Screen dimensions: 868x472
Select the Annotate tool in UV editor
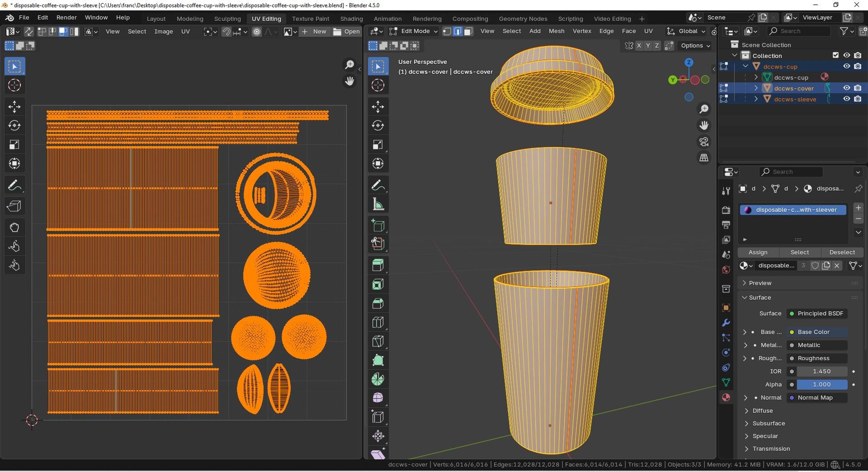point(14,185)
